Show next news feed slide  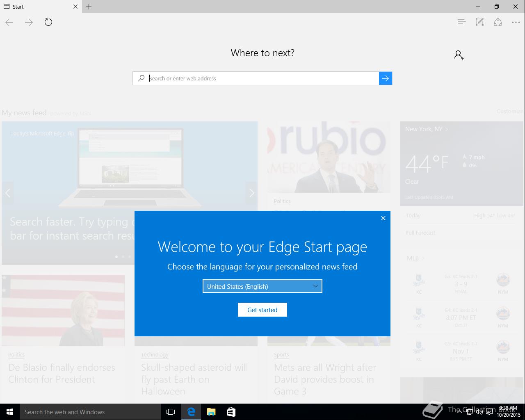(x=252, y=193)
